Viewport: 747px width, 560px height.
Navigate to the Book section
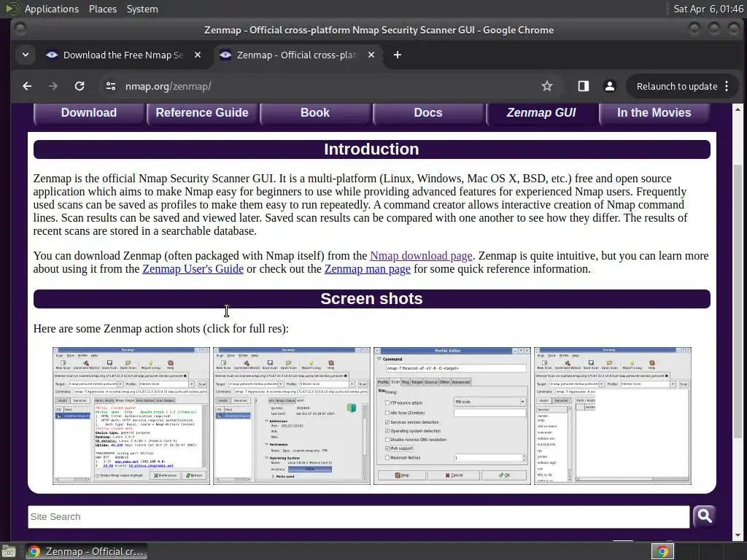coord(315,113)
